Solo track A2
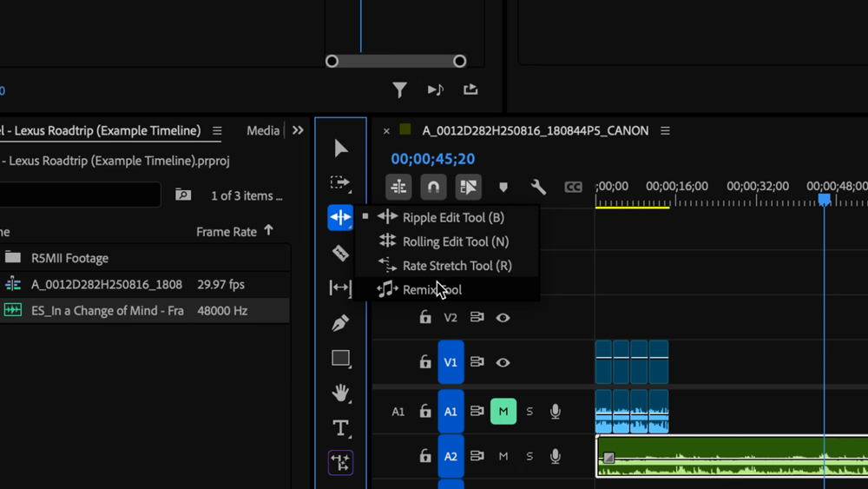 pos(529,456)
